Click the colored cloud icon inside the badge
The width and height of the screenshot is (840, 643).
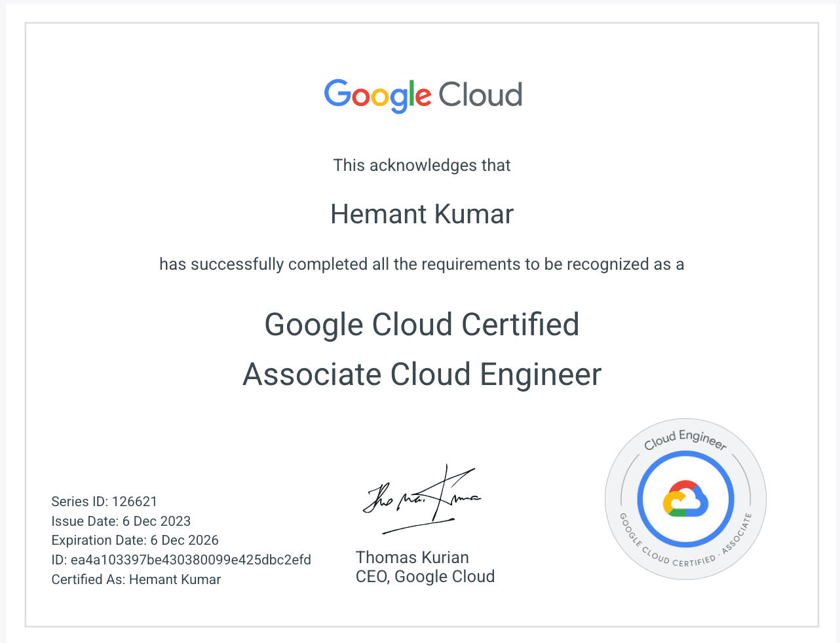[685, 499]
